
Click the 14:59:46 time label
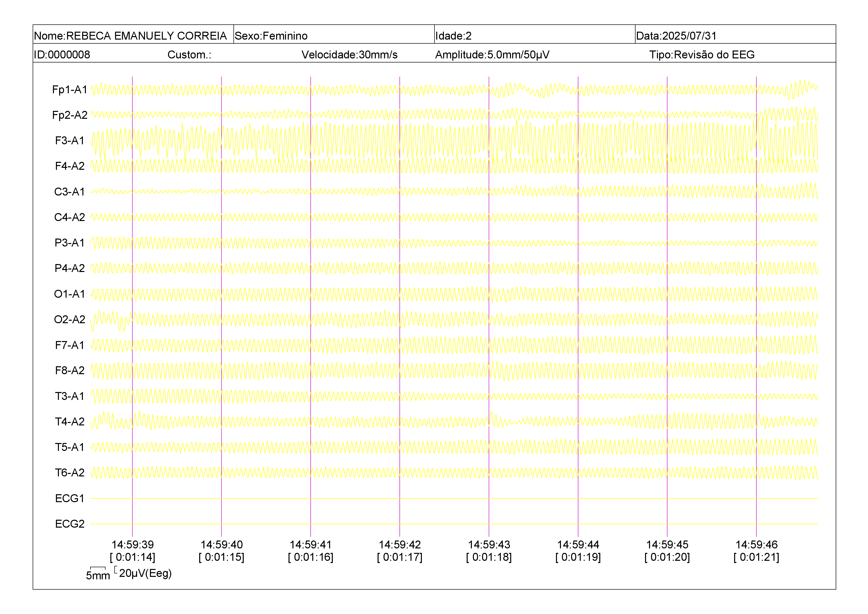click(x=756, y=544)
